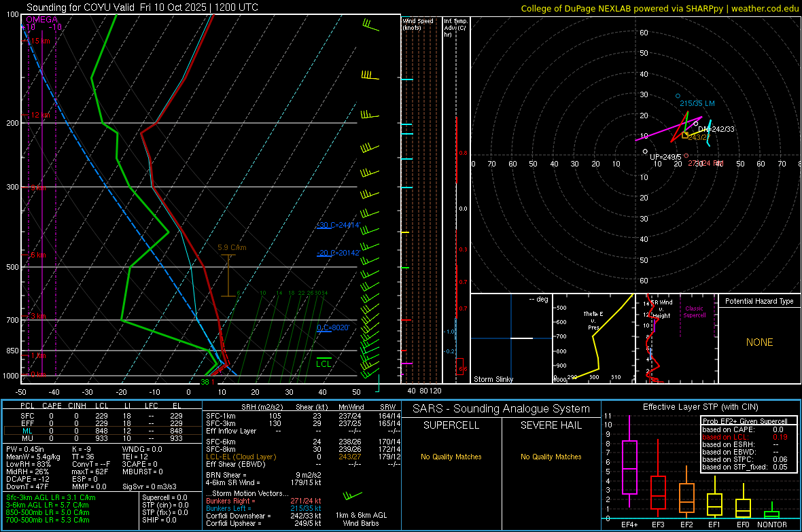The image size is (802, 532).
Task: Click the EF2 axis label
Action: [x=686, y=525]
